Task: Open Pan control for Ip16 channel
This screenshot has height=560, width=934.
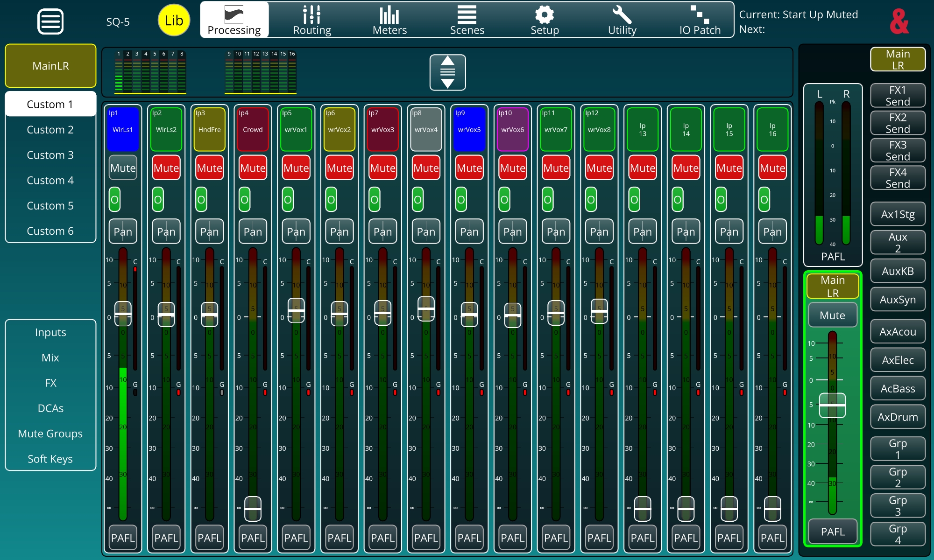Action: coord(772,231)
